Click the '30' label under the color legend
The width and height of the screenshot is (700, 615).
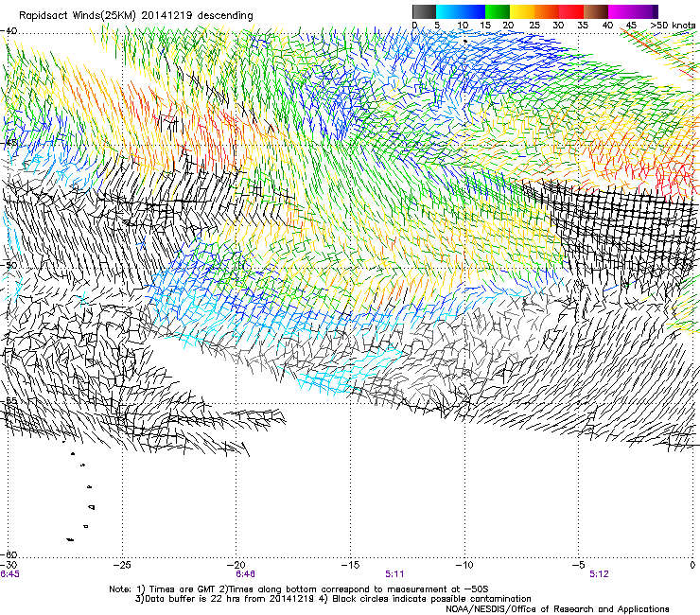558,26
